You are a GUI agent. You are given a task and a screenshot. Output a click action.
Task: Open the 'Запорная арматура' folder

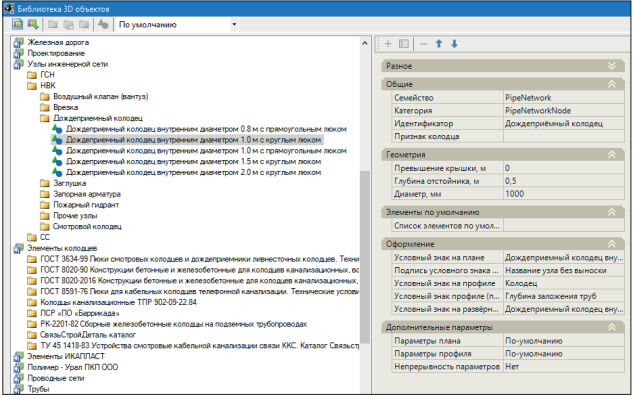pos(87,194)
